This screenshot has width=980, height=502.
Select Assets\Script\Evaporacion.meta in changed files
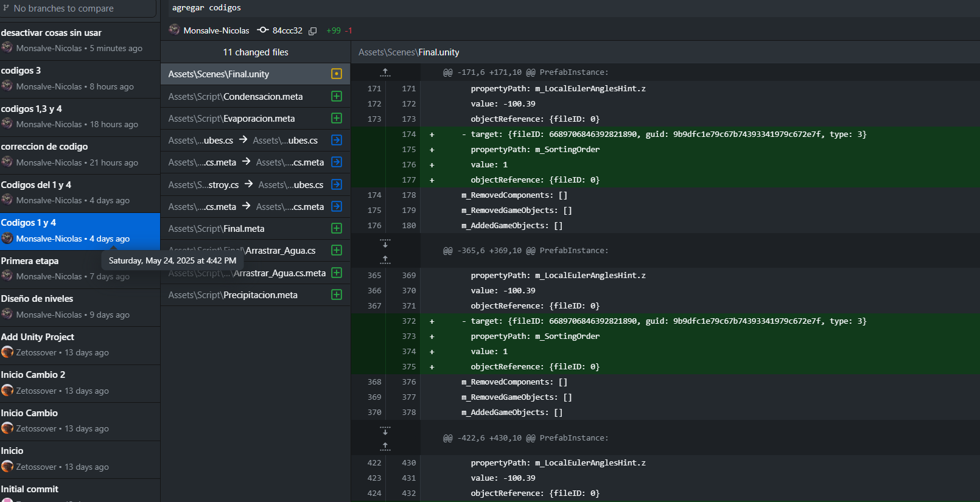[x=231, y=119]
